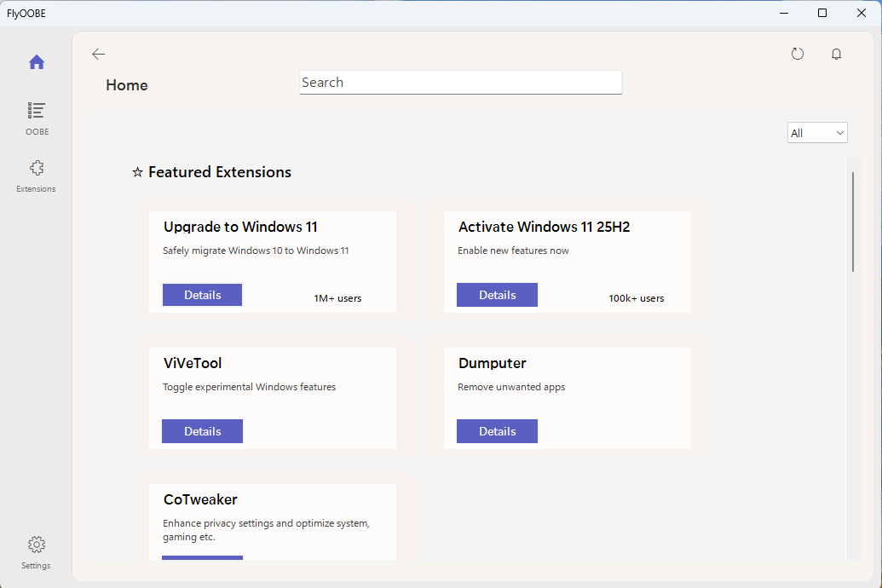Screen dimensions: 882x588
Task: Open the All category filter dropdown
Action: 816,132
